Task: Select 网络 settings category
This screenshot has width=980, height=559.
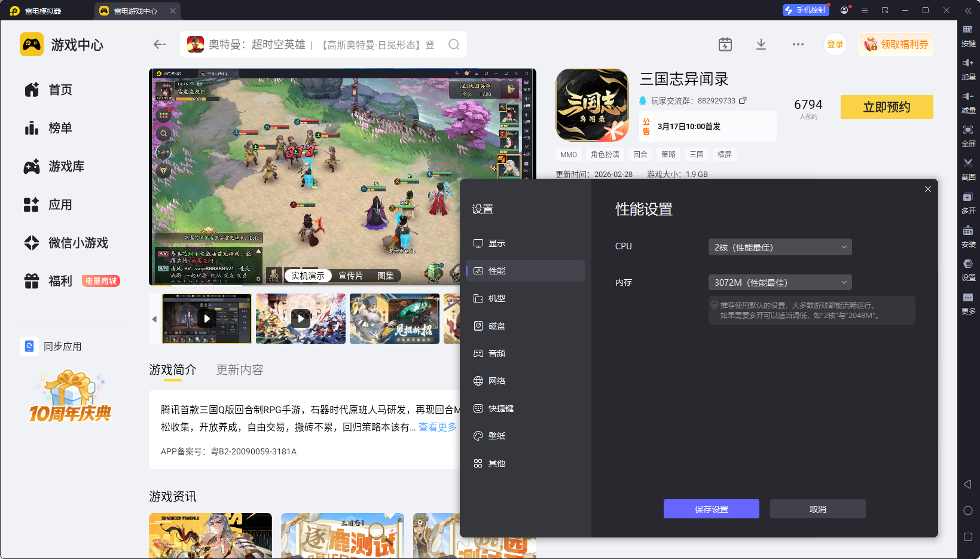Action: pyautogui.click(x=496, y=381)
